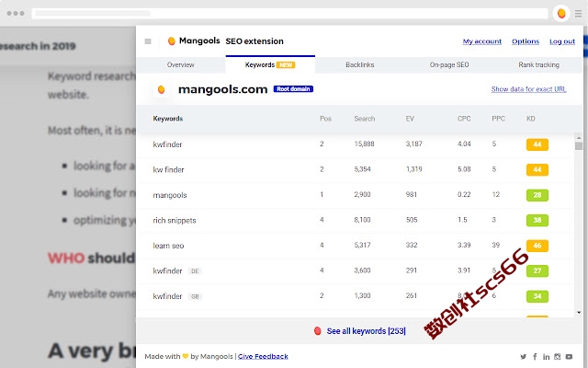The width and height of the screenshot is (588, 368).
Task: Sort table by Search column header
Action: tap(365, 119)
